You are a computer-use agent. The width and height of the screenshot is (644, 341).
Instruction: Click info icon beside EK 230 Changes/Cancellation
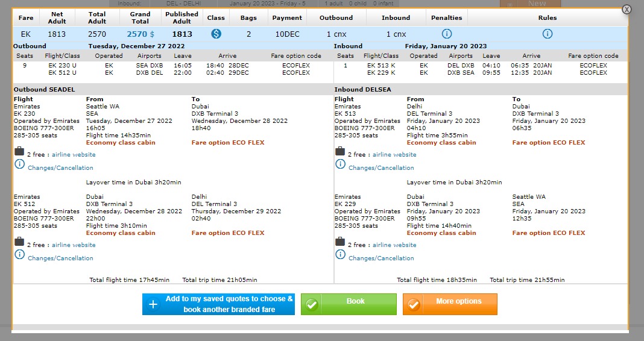19,164
